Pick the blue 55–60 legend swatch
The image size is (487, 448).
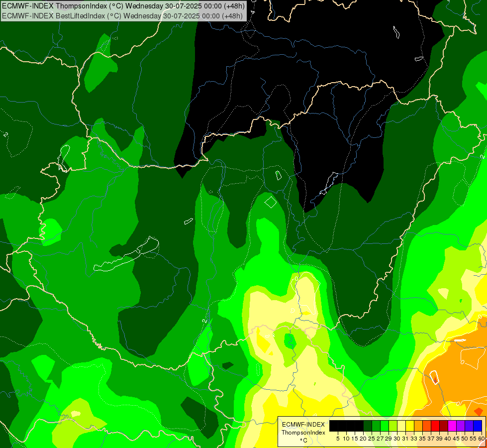(478, 426)
